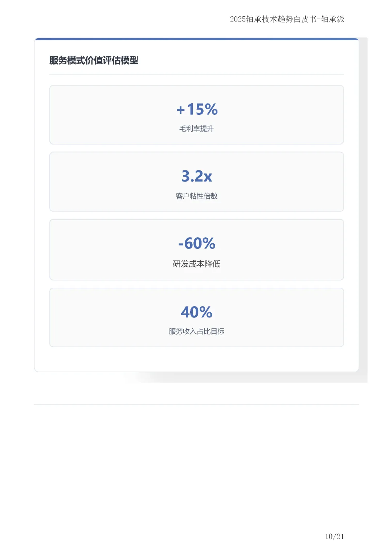Select the 服务收入占比目标 label
This screenshot has height=555, width=392.
196,331
